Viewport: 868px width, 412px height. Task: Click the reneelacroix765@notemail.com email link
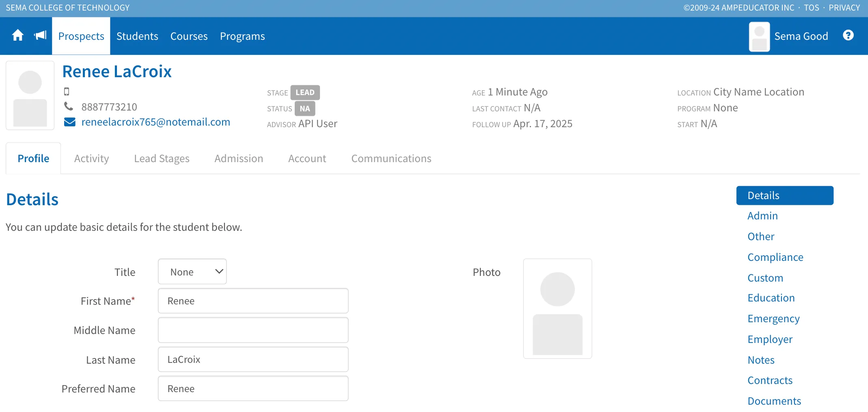pos(155,122)
